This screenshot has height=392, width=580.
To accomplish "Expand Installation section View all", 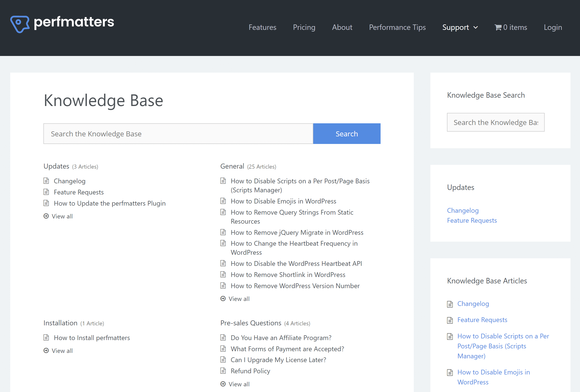I will pyautogui.click(x=62, y=350).
